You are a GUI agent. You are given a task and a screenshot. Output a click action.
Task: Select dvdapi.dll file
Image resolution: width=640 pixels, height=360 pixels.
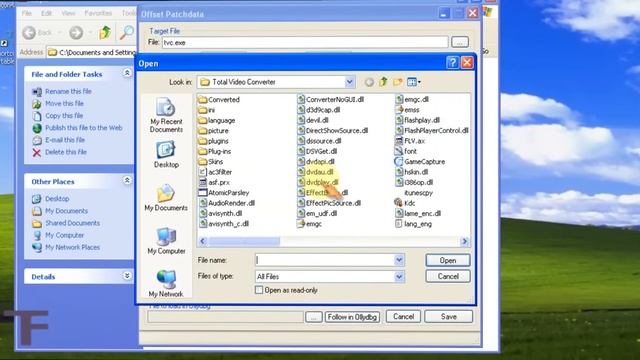pyautogui.click(x=316, y=162)
